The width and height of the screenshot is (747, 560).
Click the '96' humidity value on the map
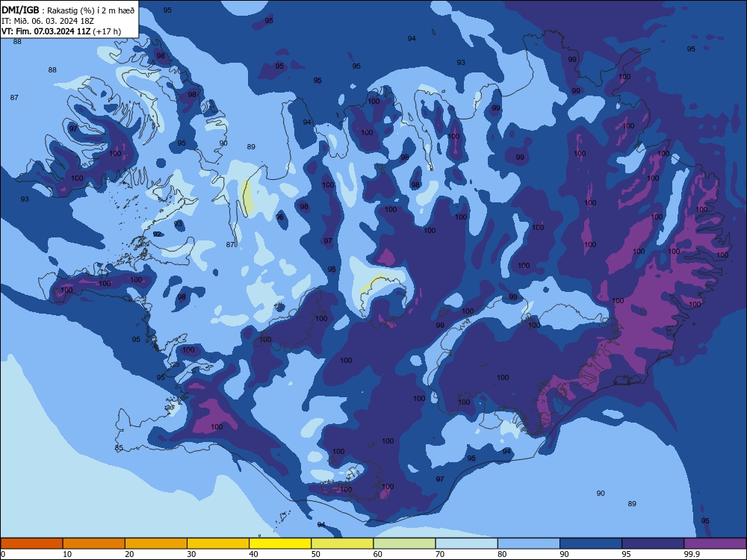click(x=279, y=217)
